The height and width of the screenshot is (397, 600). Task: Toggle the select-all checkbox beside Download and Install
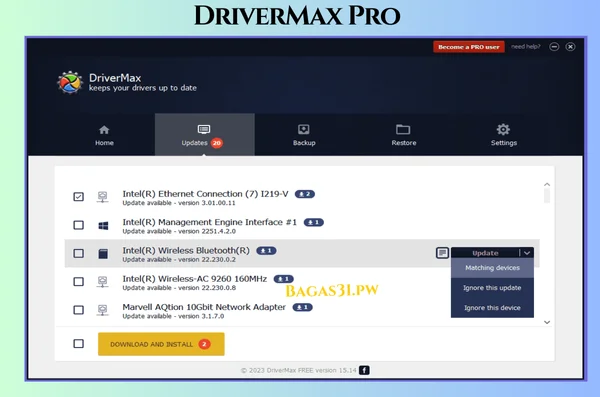[x=78, y=344]
